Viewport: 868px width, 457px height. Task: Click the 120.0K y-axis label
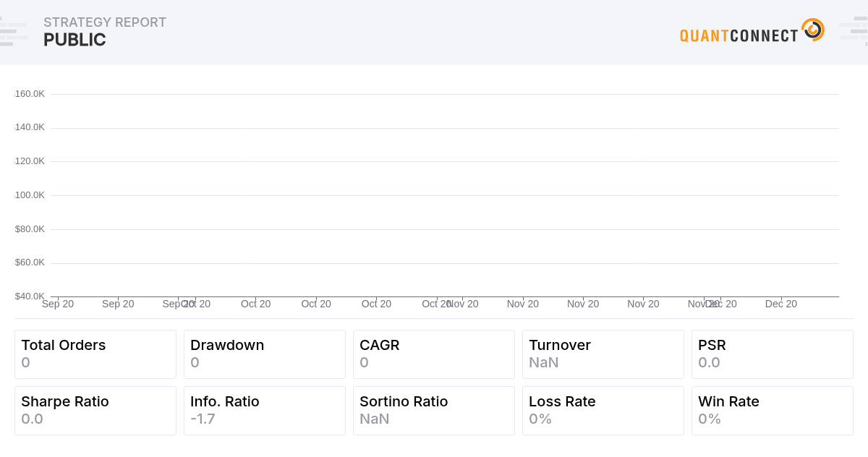tap(30, 161)
